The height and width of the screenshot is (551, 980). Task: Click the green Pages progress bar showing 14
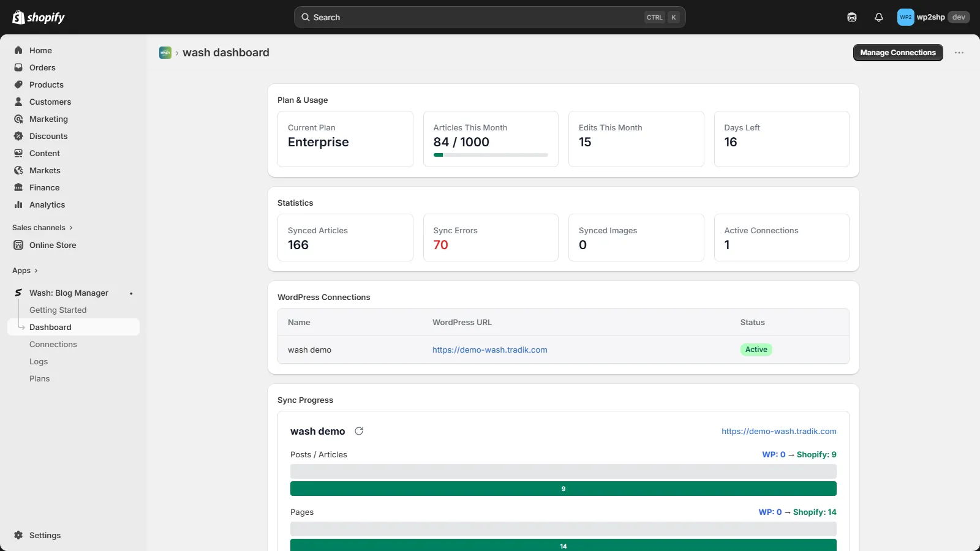563,545
